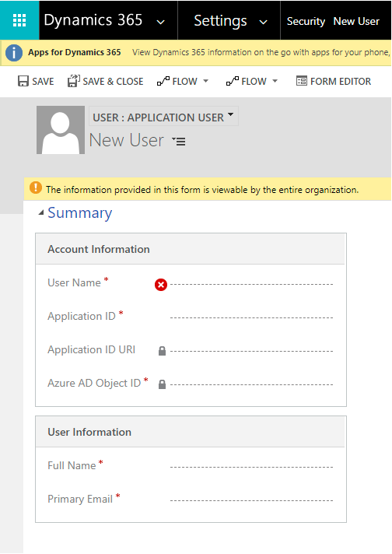
Task: Click the Primary Email input field
Action: [x=251, y=500]
